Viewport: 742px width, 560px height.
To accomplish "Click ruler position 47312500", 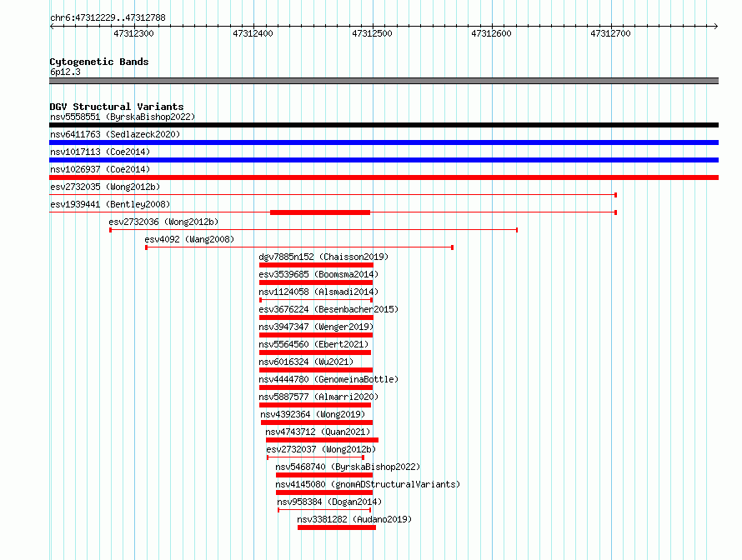I will 373,33.
